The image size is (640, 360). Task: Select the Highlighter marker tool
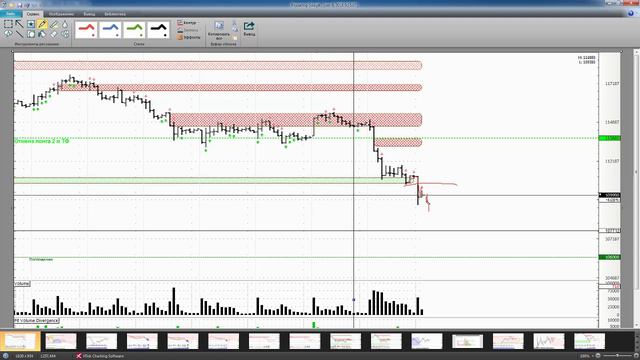pos(54,24)
